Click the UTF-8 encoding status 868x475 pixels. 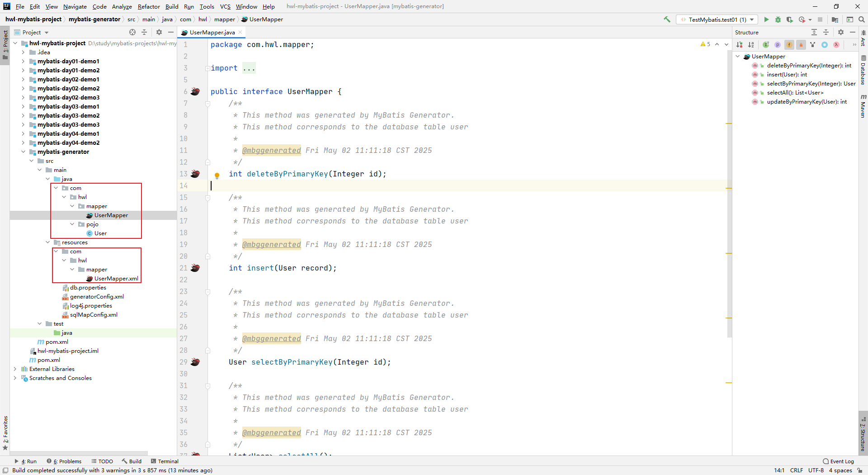(x=816, y=470)
